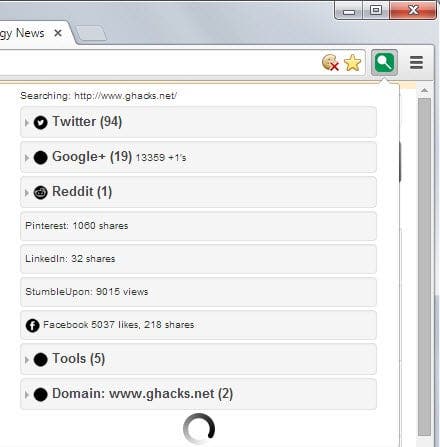Expand the Google+ (19) section arrow
This screenshot has width=440, height=447.
click(27, 157)
